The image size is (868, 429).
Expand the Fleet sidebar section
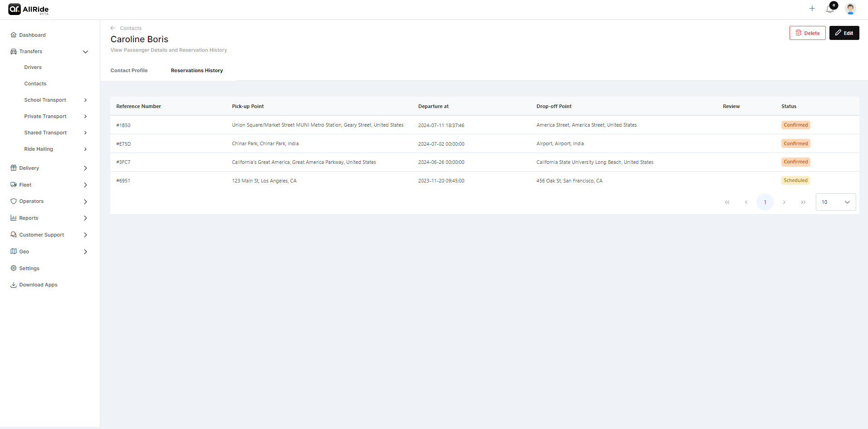point(85,185)
